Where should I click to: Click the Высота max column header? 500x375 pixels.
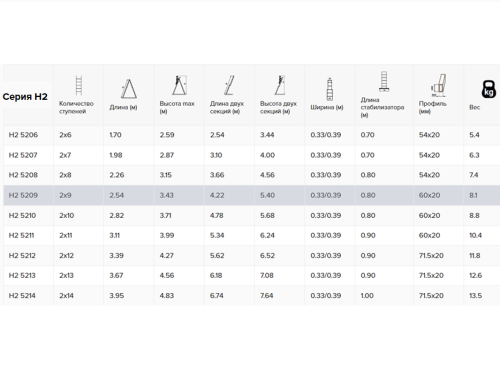click(177, 107)
